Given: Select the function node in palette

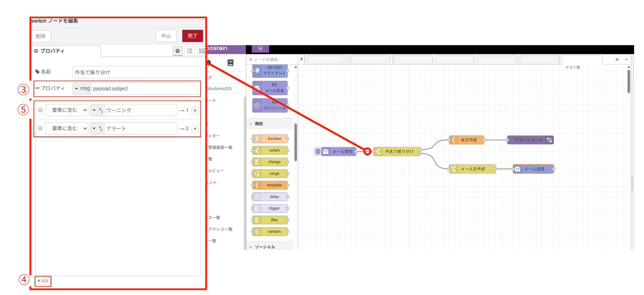Looking at the screenshot, I should pos(270,139).
